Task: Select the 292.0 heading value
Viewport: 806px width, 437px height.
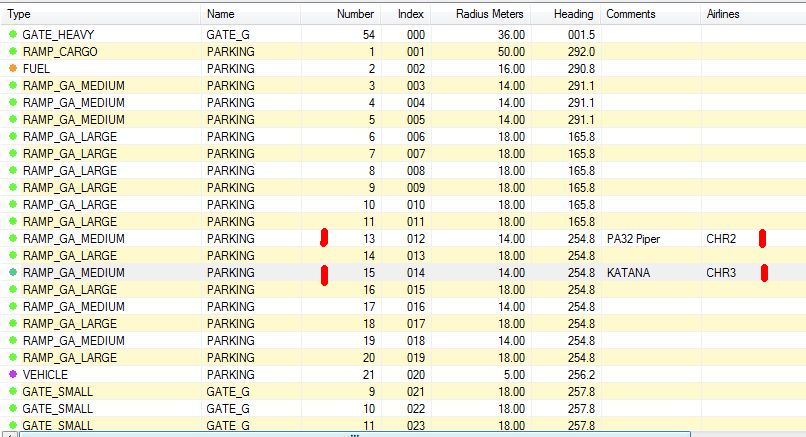Action: tap(581, 51)
